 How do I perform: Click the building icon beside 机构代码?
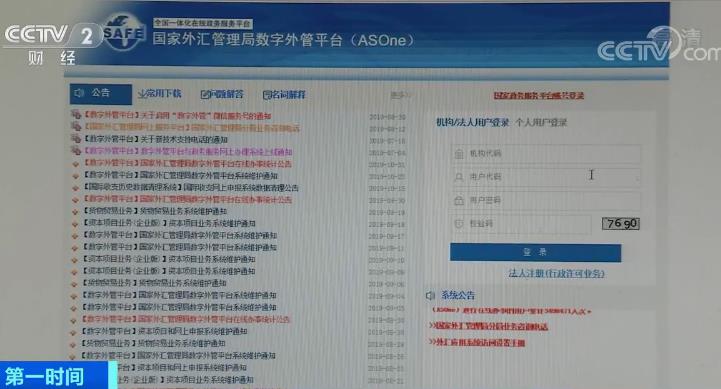(x=458, y=154)
